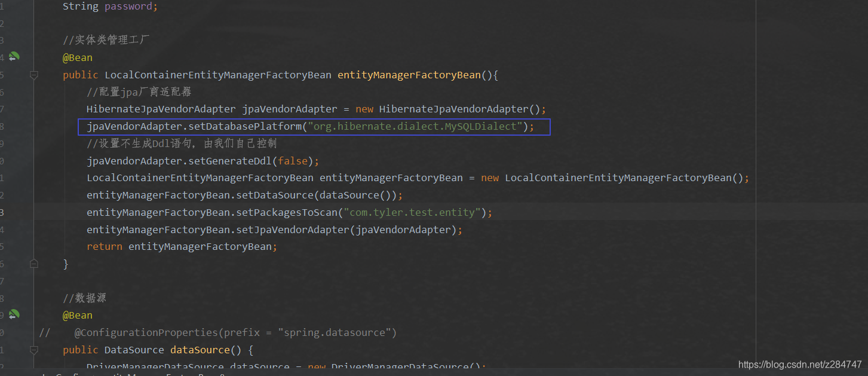Click the setJpaVendorAdapter(jpaVendorAdapter) line
The width and height of the screenshot is (868, 376).
(x=275, y=230)
